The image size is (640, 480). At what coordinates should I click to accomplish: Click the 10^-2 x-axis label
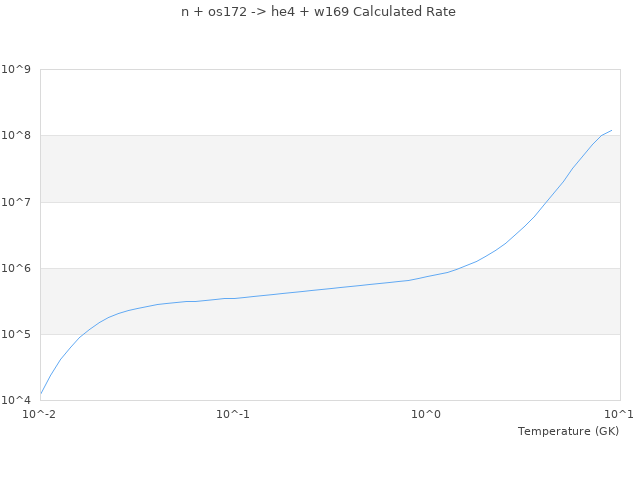40,413
